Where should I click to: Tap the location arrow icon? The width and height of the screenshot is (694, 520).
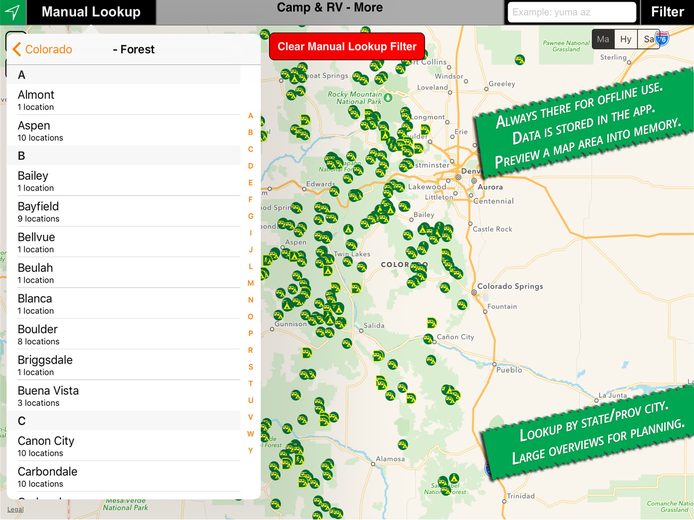(x=13, y=12)
